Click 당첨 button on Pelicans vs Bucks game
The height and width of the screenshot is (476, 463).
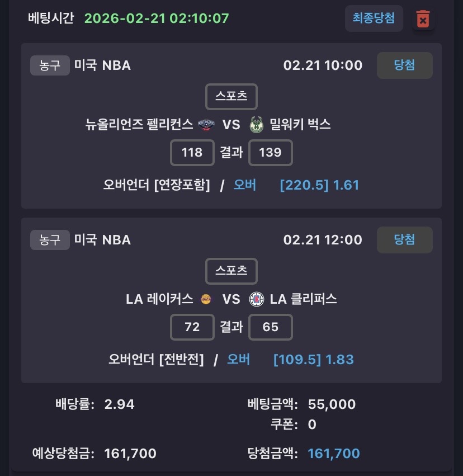pos(404,65)
